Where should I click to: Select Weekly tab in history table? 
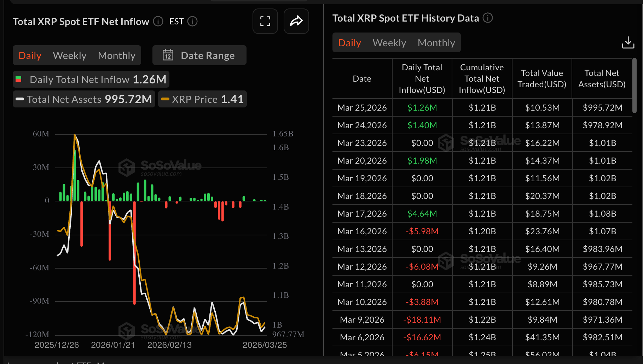click(389, 43)
